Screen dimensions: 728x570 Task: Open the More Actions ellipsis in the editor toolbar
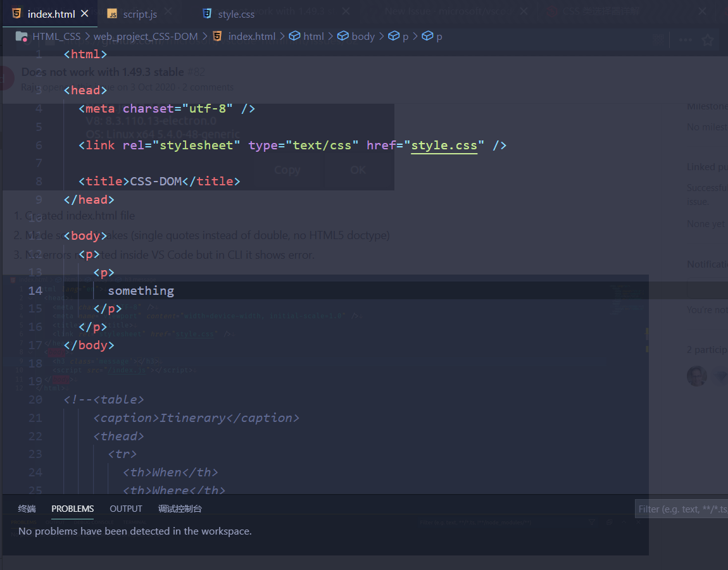pos(686,39)
